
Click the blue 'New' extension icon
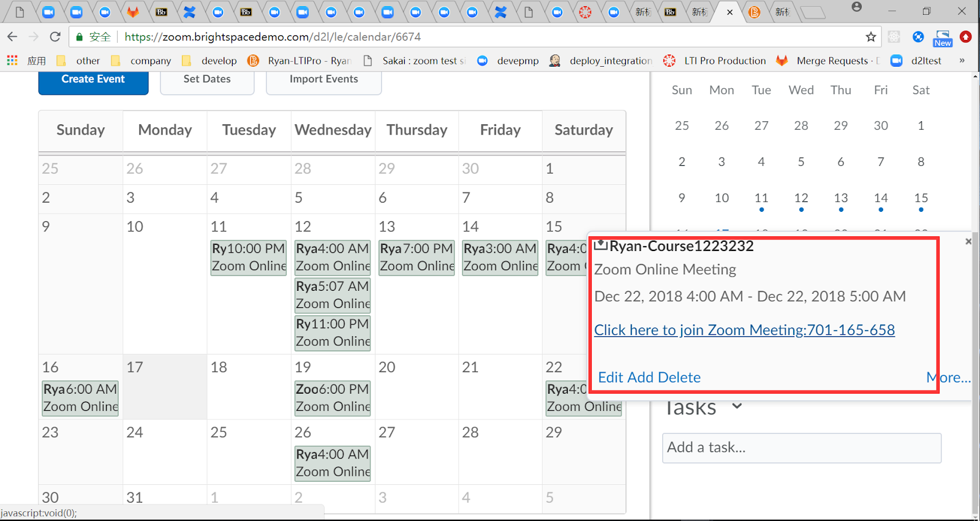click(x=943, y=38)
